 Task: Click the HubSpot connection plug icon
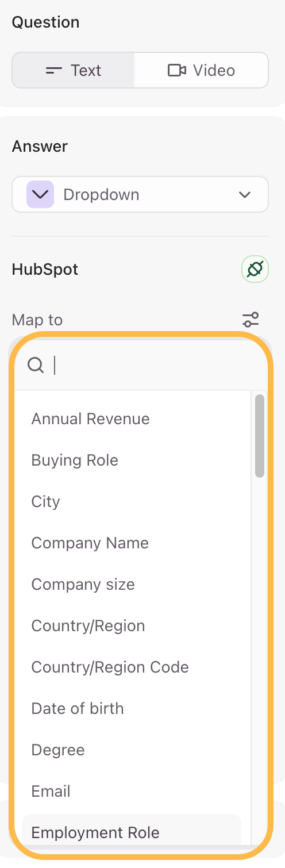(255, 269)
